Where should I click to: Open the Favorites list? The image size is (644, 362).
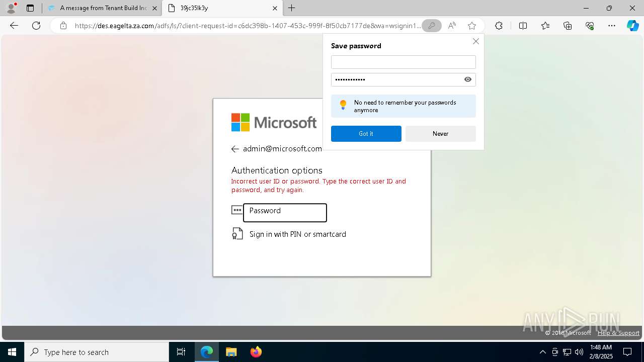point(545,26)
